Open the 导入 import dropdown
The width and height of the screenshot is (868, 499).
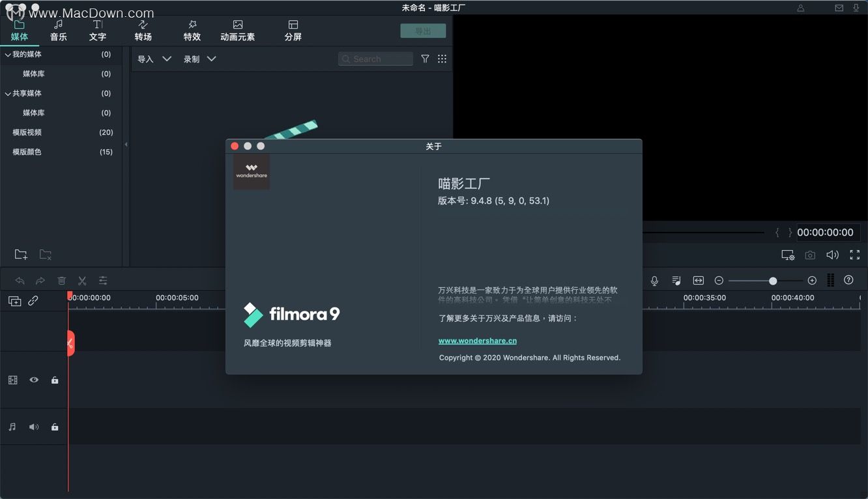[x=154, y=59]
